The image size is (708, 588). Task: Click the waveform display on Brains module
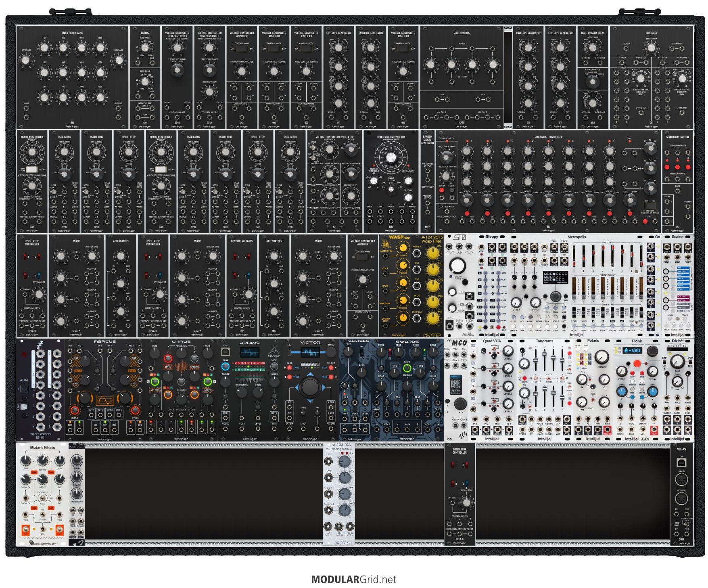250,352
